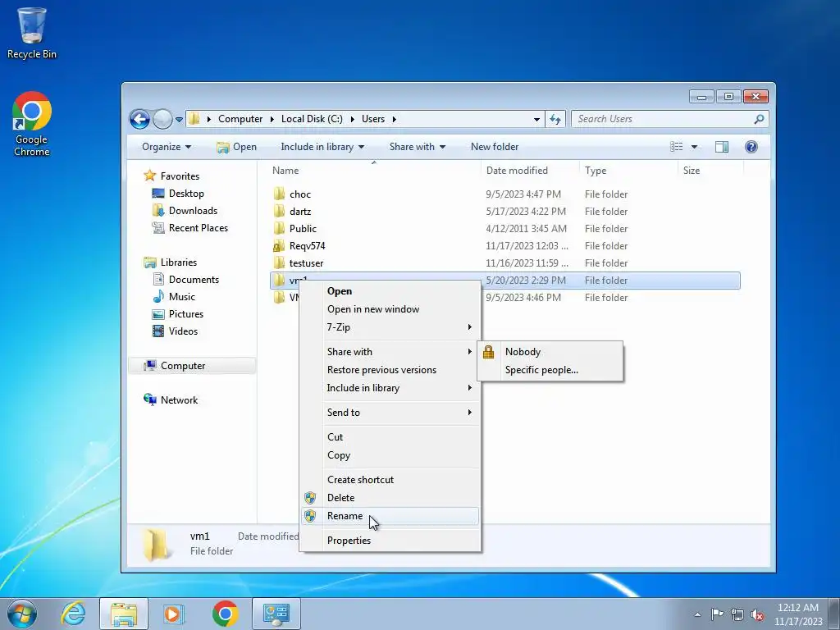Select the locked Reqv574 folder icon
Viewport: 840px width, 630px height.
click(x=279, y=246)
